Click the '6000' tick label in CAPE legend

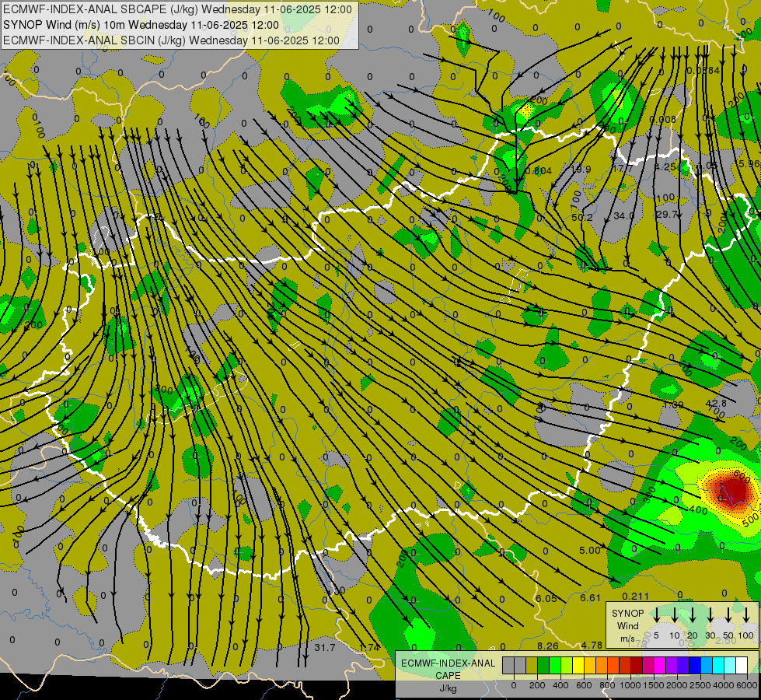747,685
